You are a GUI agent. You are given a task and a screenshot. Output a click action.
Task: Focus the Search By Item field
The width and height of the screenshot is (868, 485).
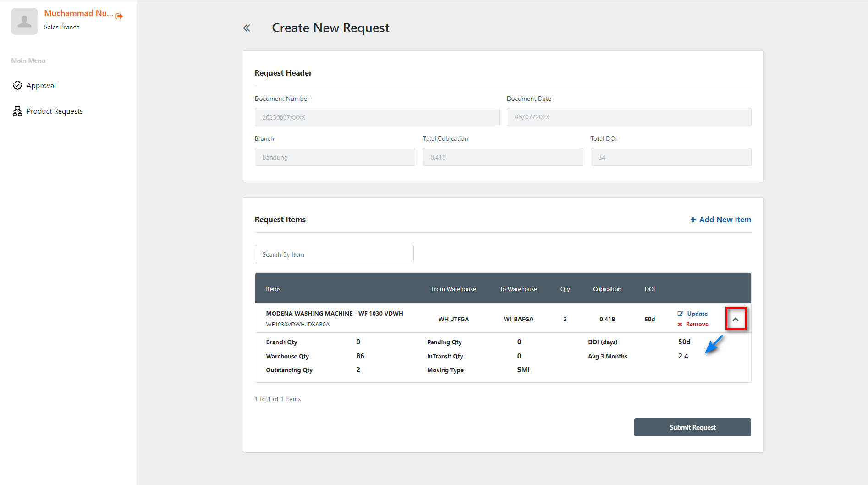coord(334,254)
